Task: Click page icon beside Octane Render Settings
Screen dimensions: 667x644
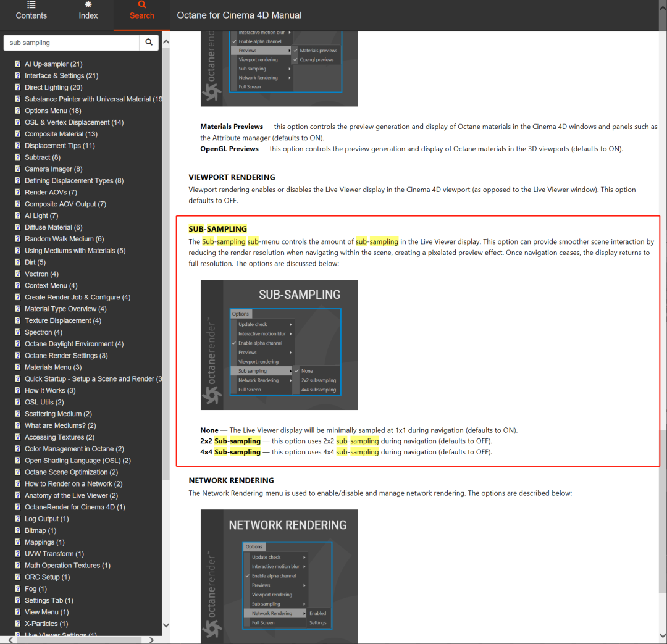Action: (x=18, y=355)
